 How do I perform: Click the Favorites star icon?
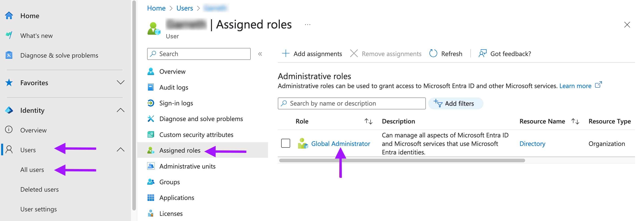click(x=9, y=82)
